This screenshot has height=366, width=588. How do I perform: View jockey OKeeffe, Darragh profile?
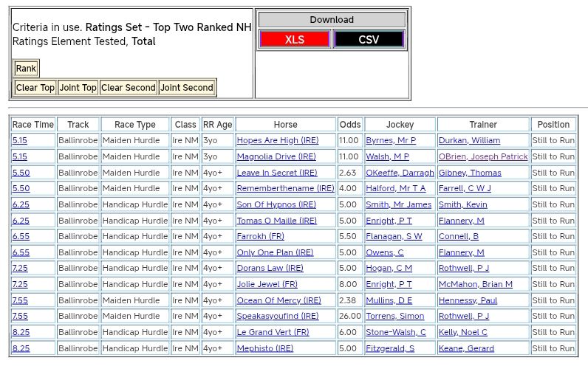400,173
